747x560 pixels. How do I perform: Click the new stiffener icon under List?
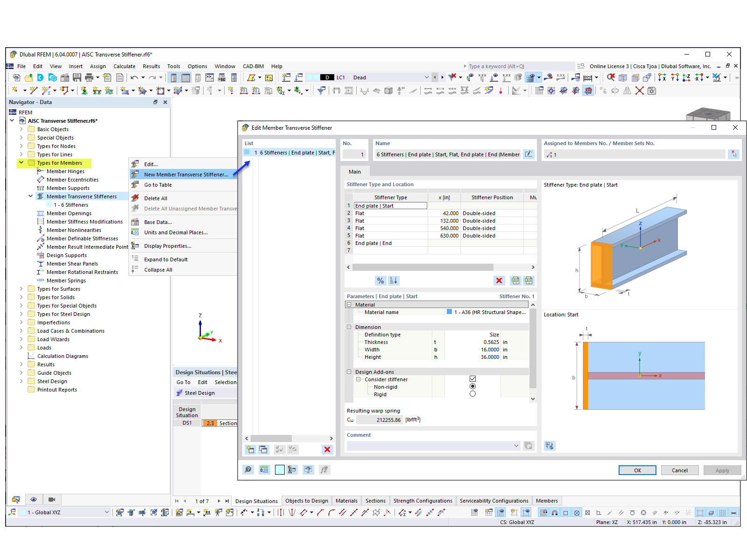(x=251, y=449)
